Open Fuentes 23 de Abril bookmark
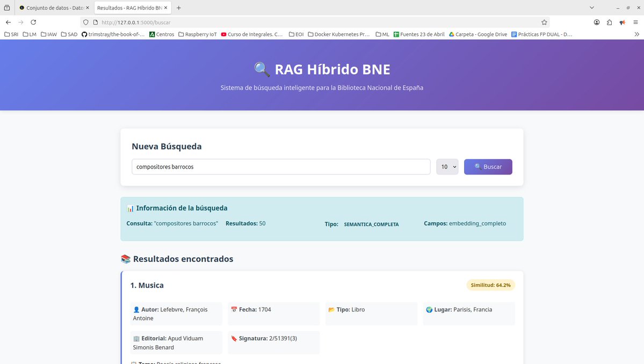Image resolution: width=644 pixels, height=364 pixels. point(419,34)
